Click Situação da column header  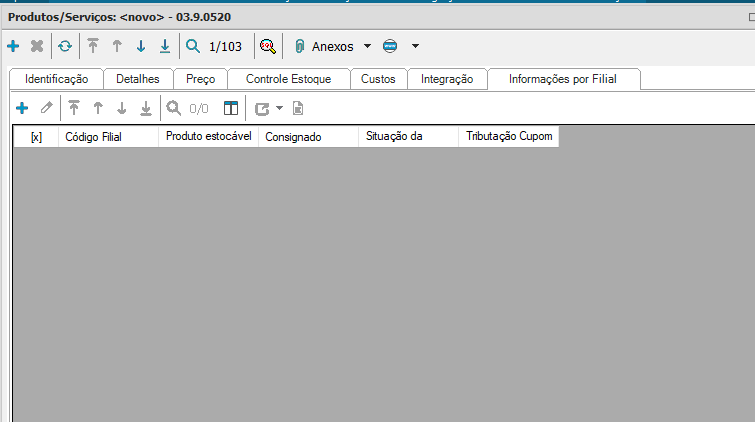coord(409,136)
